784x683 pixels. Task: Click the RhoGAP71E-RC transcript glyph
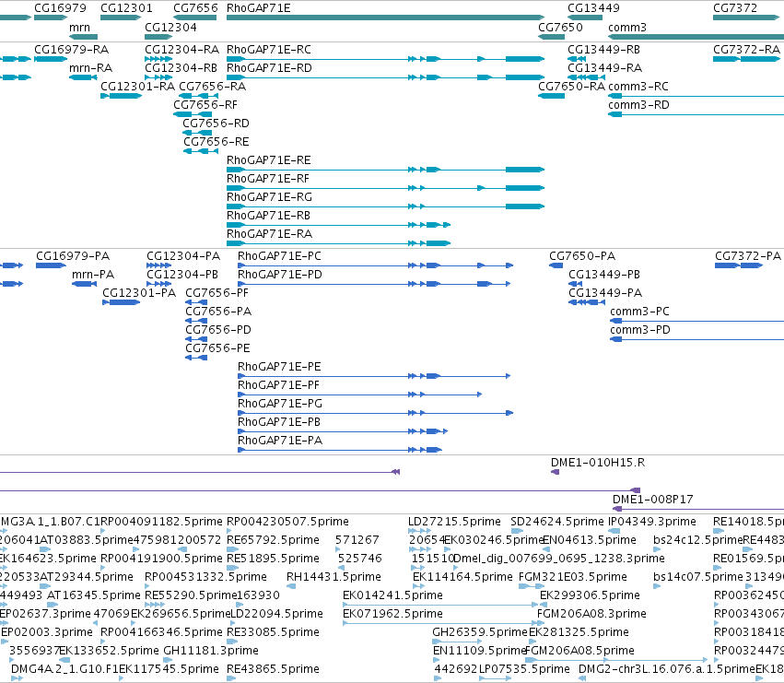click(385, 59)
